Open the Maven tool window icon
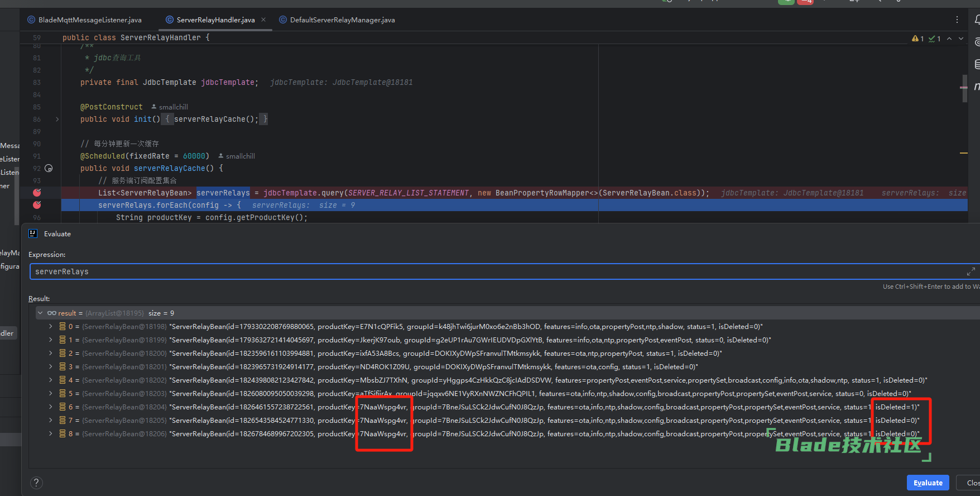This screenshot has width=980, height=496. click(x=977, y=87)
